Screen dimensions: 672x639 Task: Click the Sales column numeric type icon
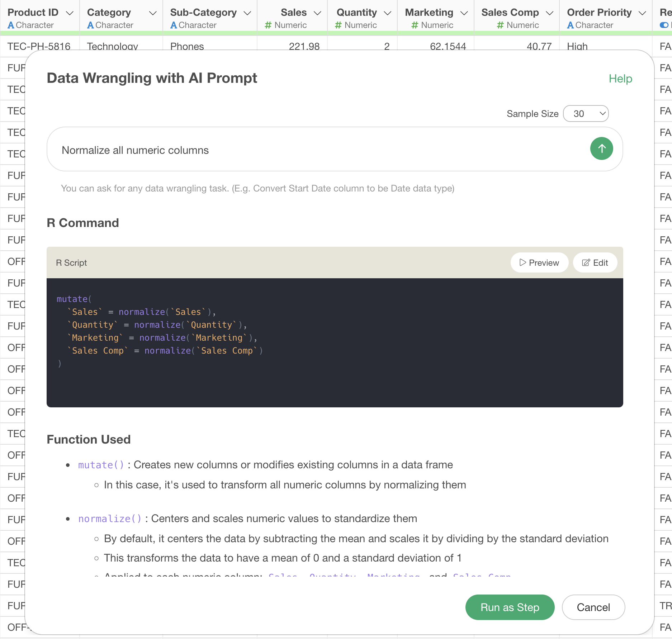[x=268, y=25]
